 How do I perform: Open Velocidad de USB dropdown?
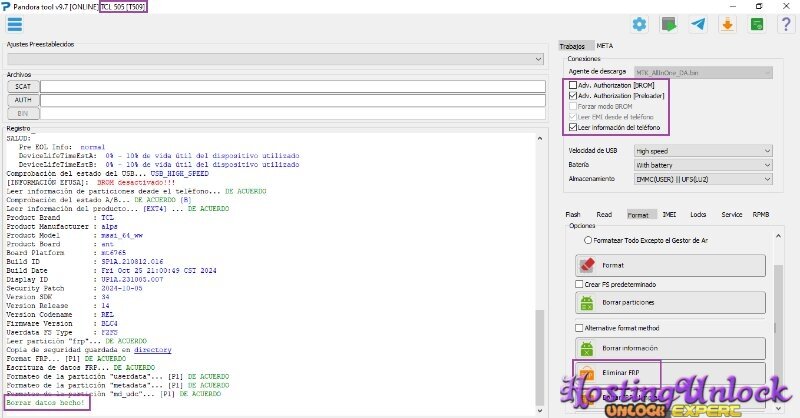pyautogui.click(x=703, y=150)
